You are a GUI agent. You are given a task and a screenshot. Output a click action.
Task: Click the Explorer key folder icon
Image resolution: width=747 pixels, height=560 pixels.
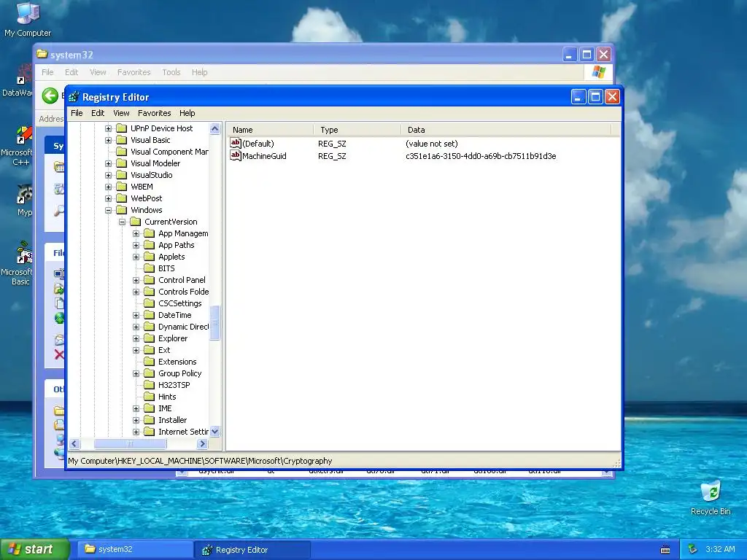150,338
